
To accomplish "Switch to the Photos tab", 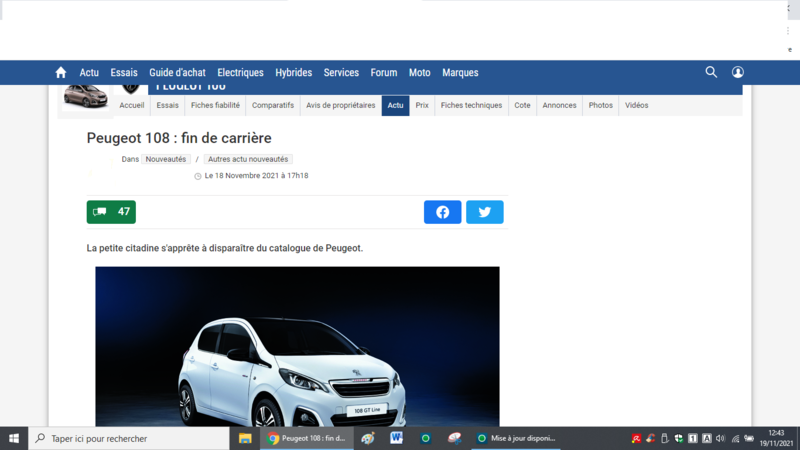I will [601, 105].
